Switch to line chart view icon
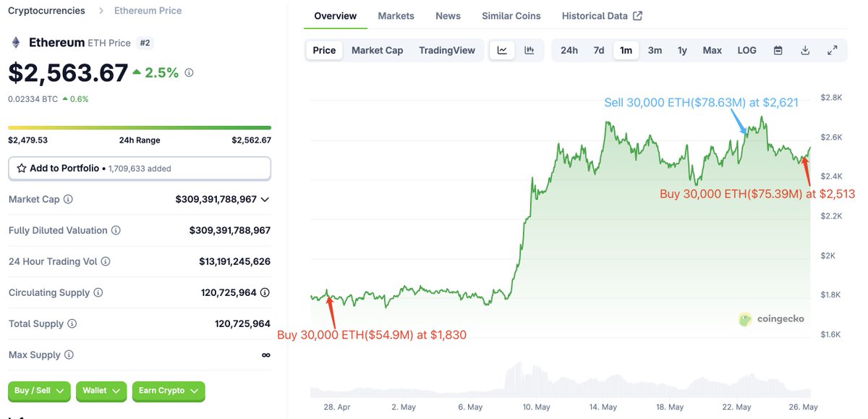Viewport: 868px width, 419px height. (x=502, y=50)
